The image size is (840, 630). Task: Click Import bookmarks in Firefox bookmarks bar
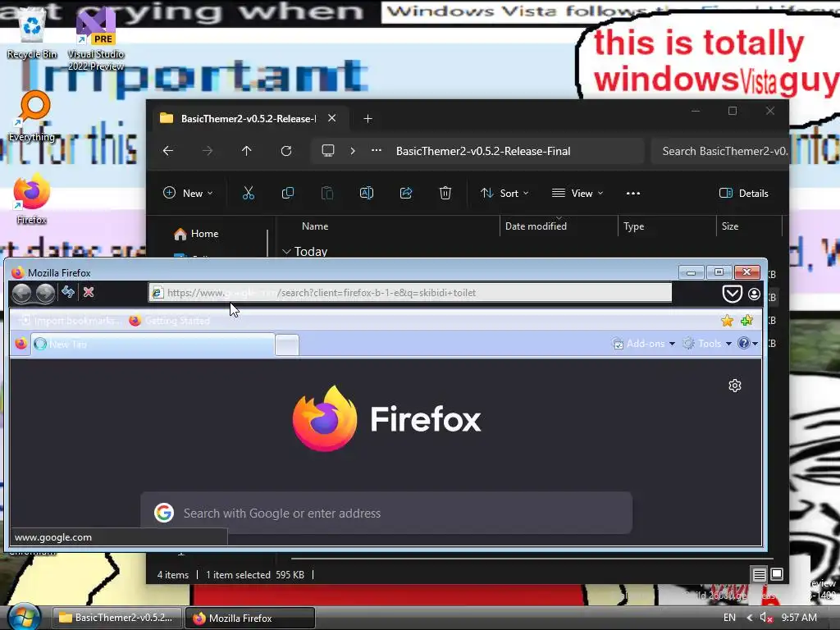[70, 321]
